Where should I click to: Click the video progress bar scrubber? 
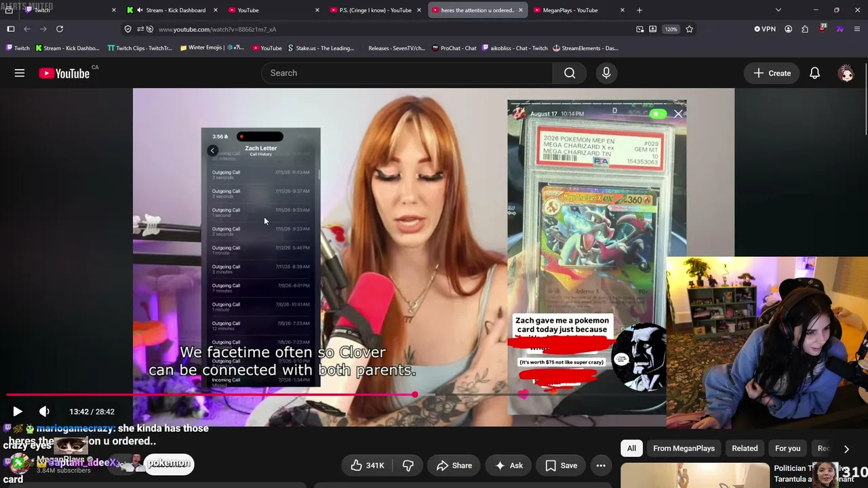coord(414,394)
